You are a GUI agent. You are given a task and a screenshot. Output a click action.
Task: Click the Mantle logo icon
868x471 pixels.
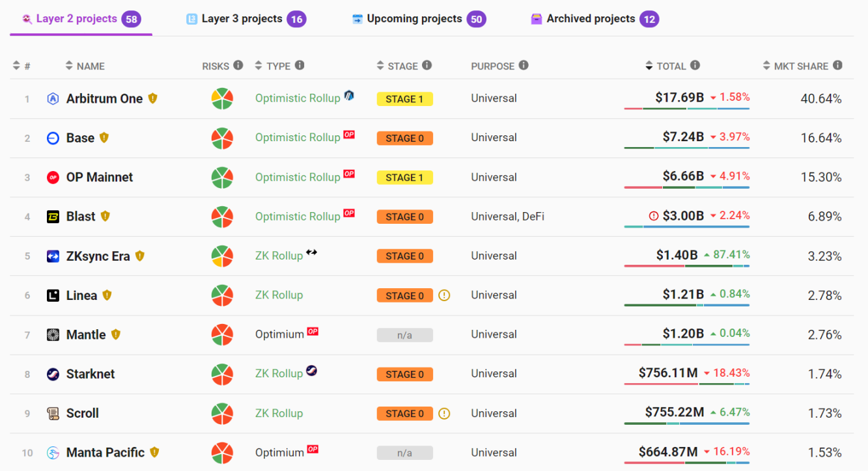(53, 335)
